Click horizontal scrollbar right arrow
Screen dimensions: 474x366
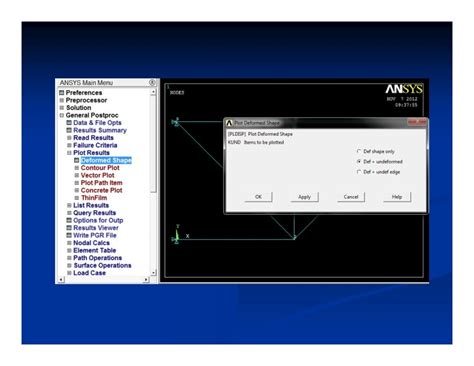click(146, 280)
